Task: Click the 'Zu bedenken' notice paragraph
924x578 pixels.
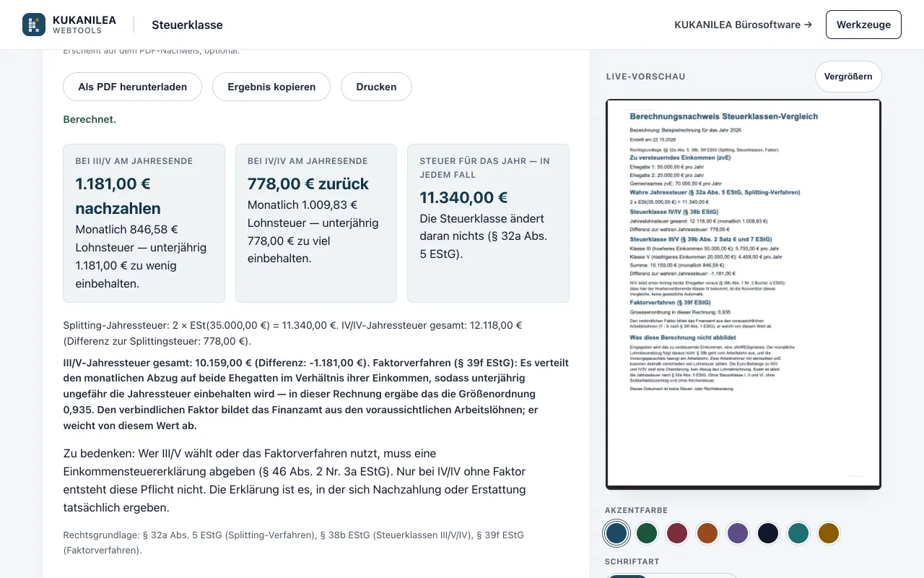Action: 295,480
